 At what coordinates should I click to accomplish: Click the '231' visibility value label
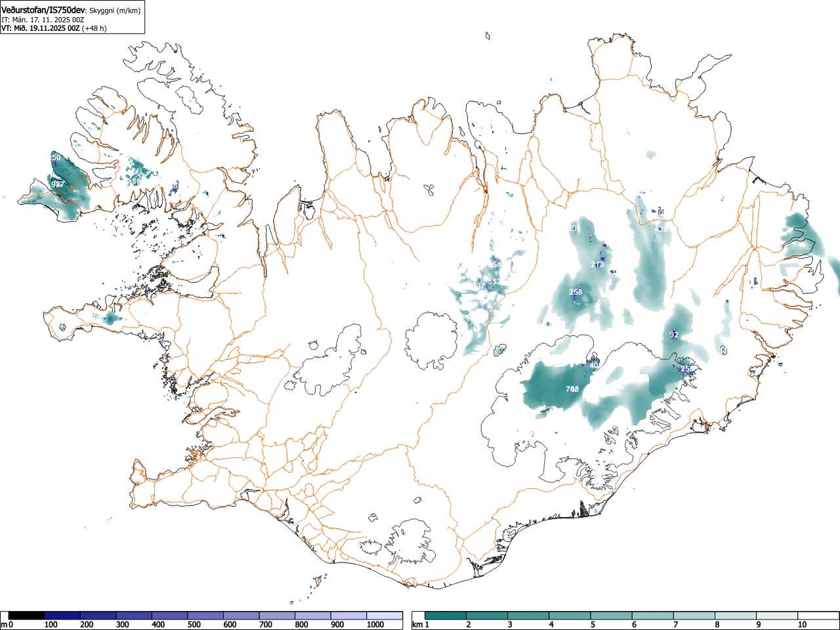[574, 228]
